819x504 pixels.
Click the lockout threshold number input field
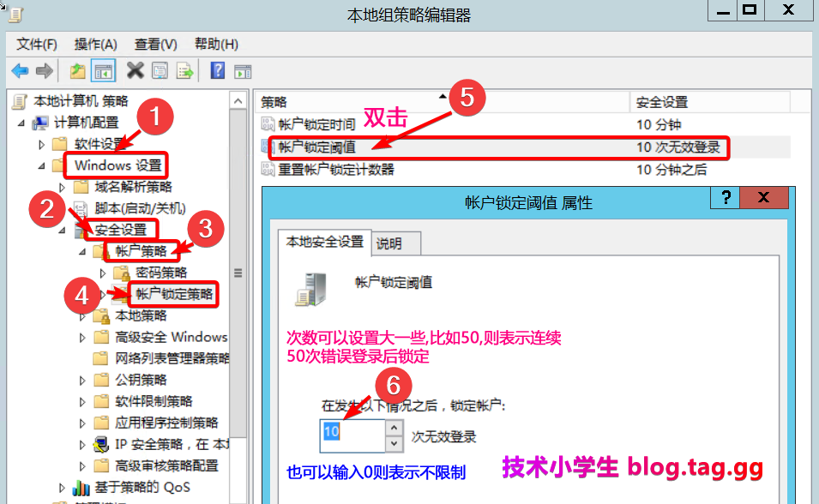pyautogui.click(x=352, y=434)
